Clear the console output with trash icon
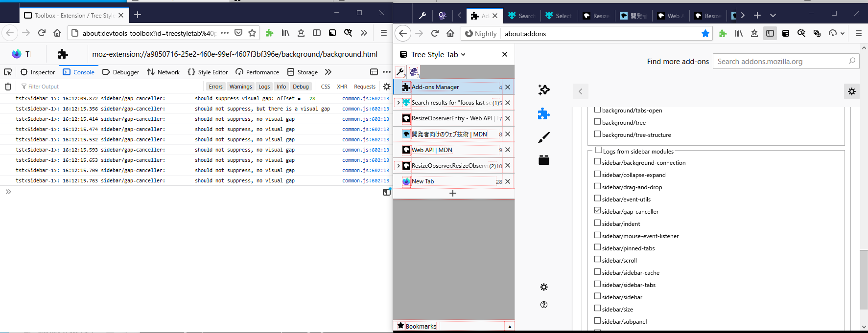868x333 pixels. tap(8, 87)
